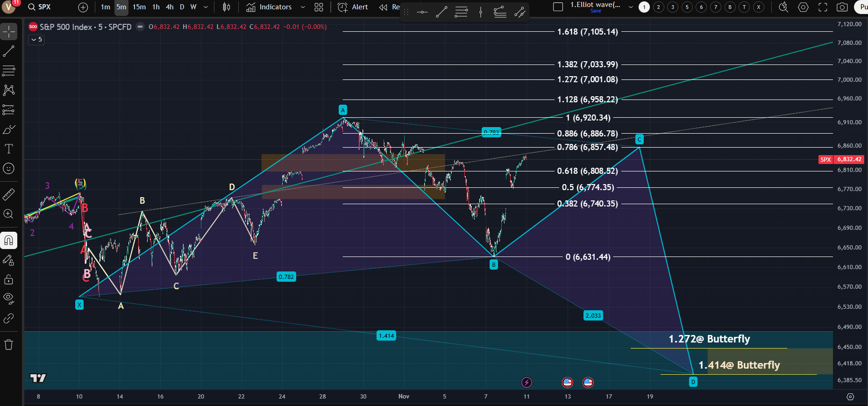Open the emoji and stickers tool
The image size is (868, 406).
coord(9,169)
